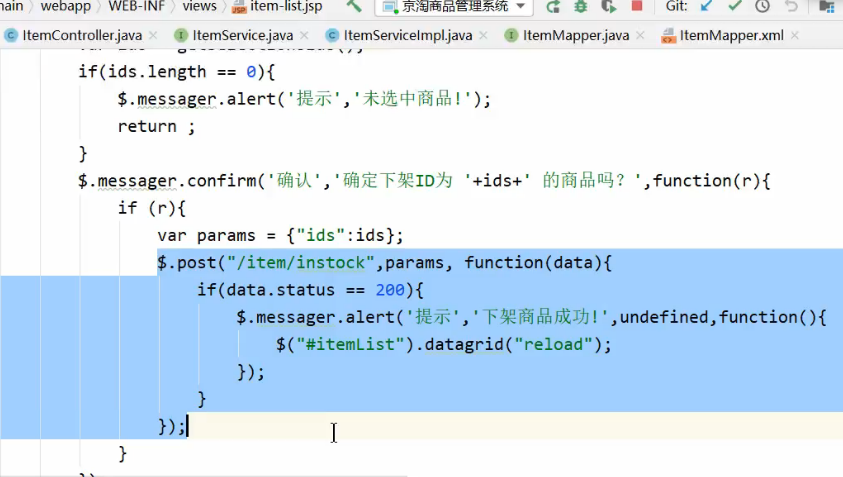Click on 'ids.length' in the if condition
This screenshot has height=477, width=843.
click(157, 72)
